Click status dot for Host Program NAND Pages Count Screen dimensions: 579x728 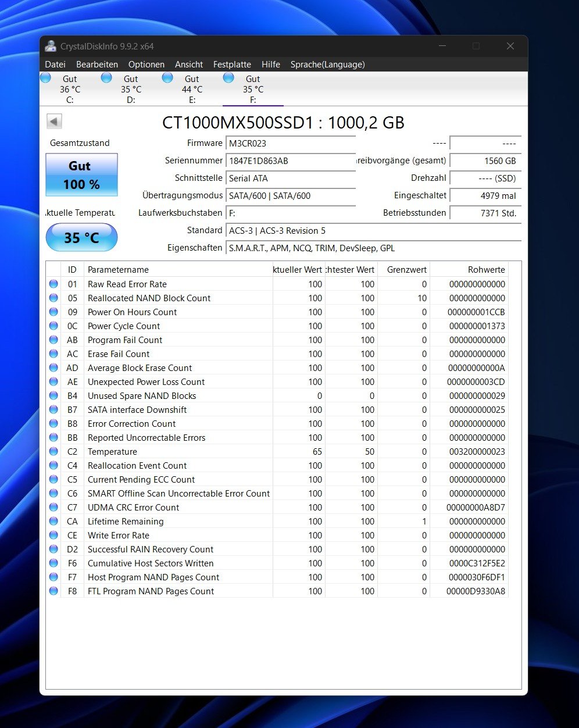(54, 577)
